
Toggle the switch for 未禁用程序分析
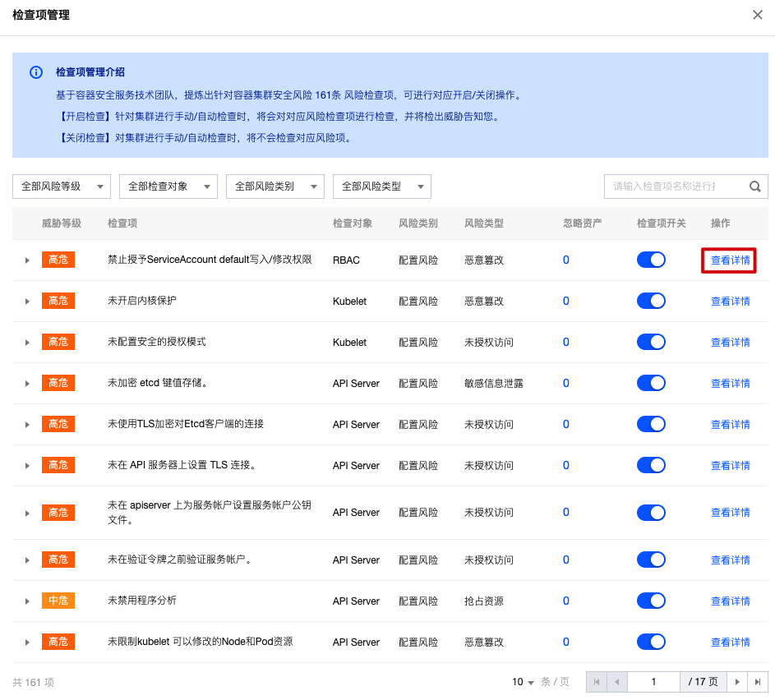(x=651, y=601)
